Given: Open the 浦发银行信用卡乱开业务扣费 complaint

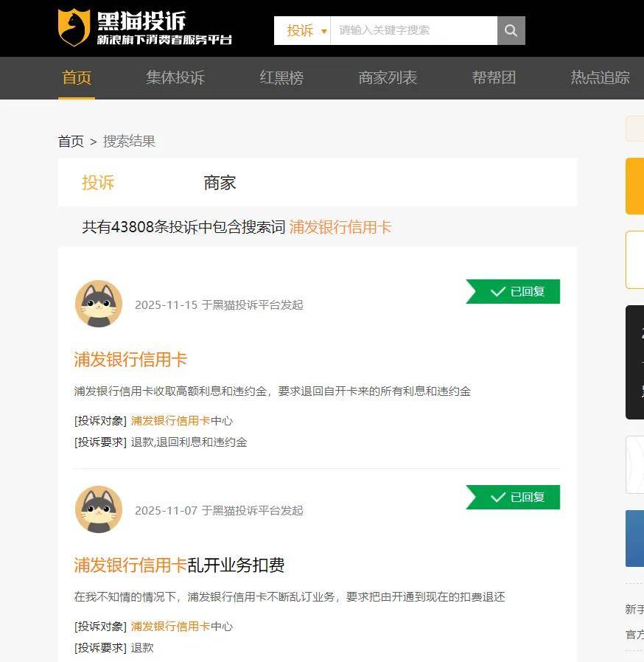Looking at the screenshot, I should [179, 565].
